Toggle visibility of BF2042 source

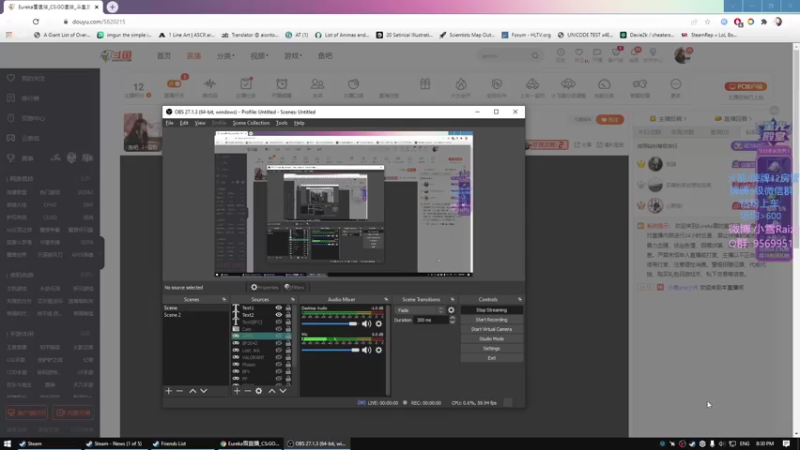click(x=279, y=343)
